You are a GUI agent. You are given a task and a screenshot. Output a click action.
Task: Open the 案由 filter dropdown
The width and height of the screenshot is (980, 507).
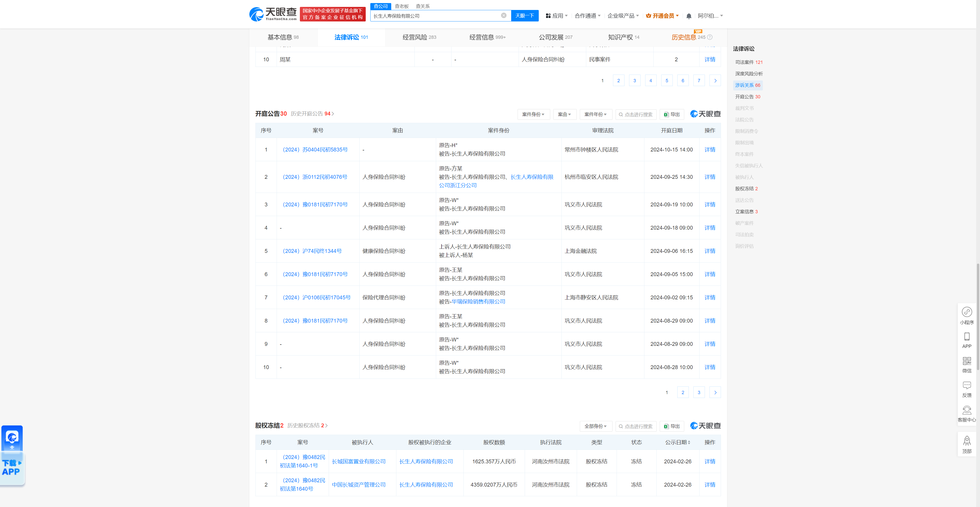pyautogui.click(x=565, y=114)
